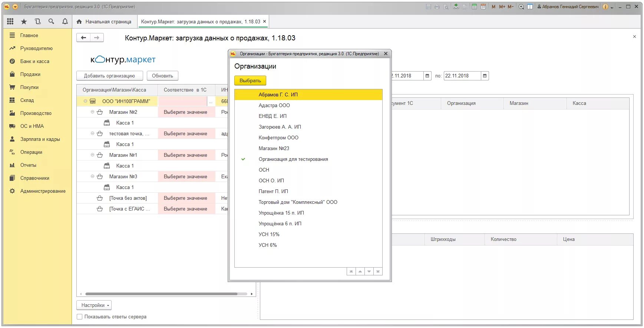Select Организация для тестирования row
Screen dimensions: 644x328
click(308, 159)
